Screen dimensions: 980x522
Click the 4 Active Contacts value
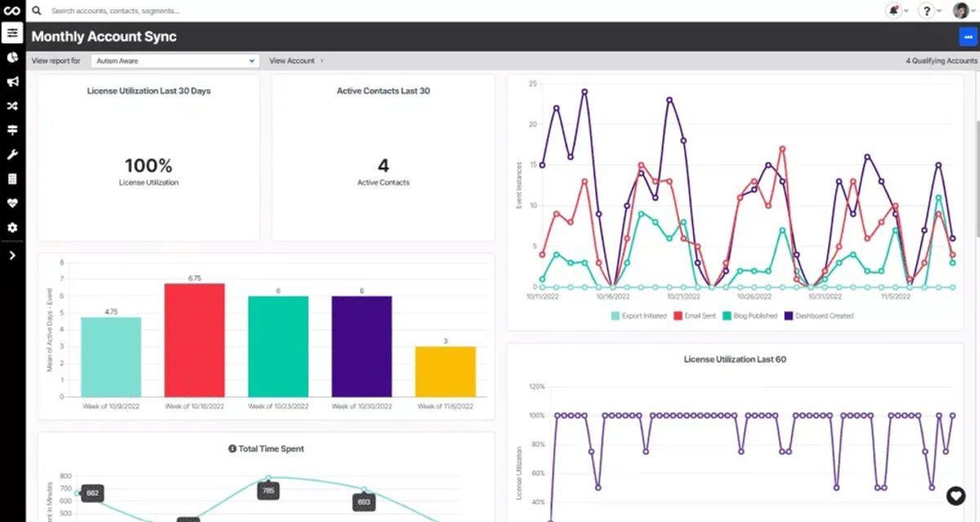pos(383,166)
